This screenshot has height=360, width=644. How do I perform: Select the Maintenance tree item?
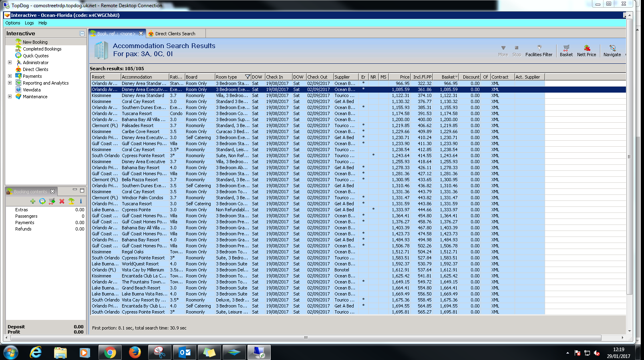pyautogui.click(x=35, y=97)
